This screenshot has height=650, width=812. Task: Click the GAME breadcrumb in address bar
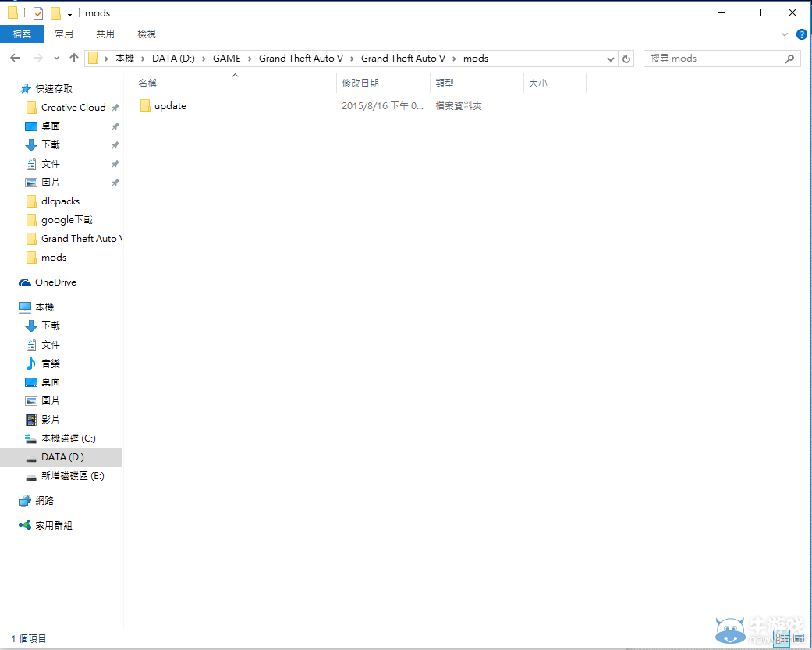pyautogui.click(x=226, y=59)
